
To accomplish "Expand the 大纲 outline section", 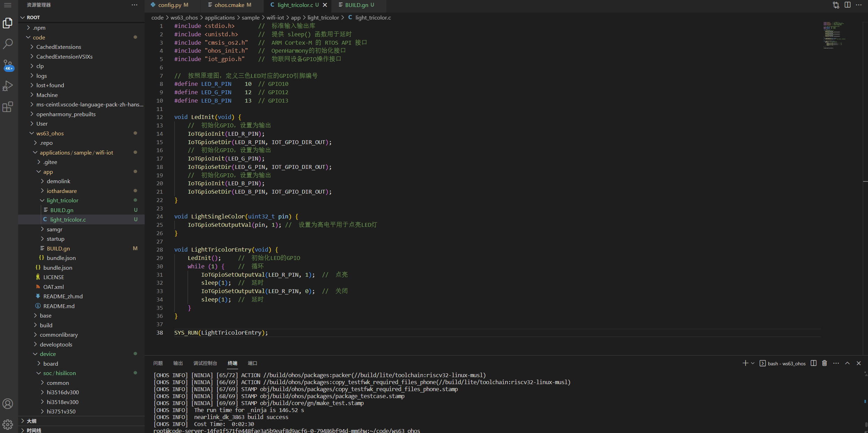I will [31, 421].
